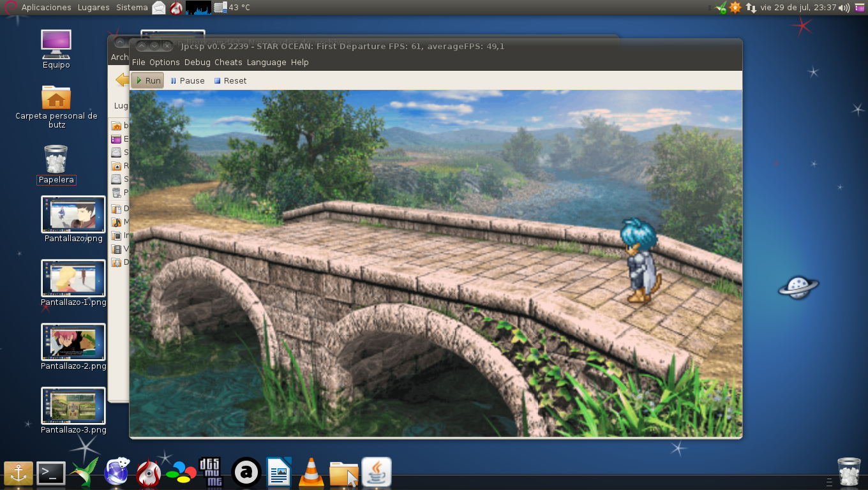
Task: Reset the emulation with the Reset button
Action: (x=230, y=81)
